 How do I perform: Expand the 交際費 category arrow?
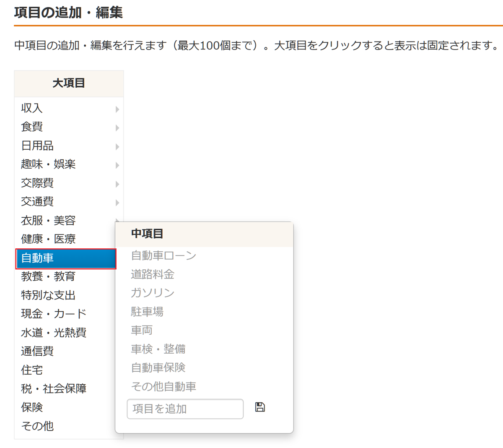(117, 184)
